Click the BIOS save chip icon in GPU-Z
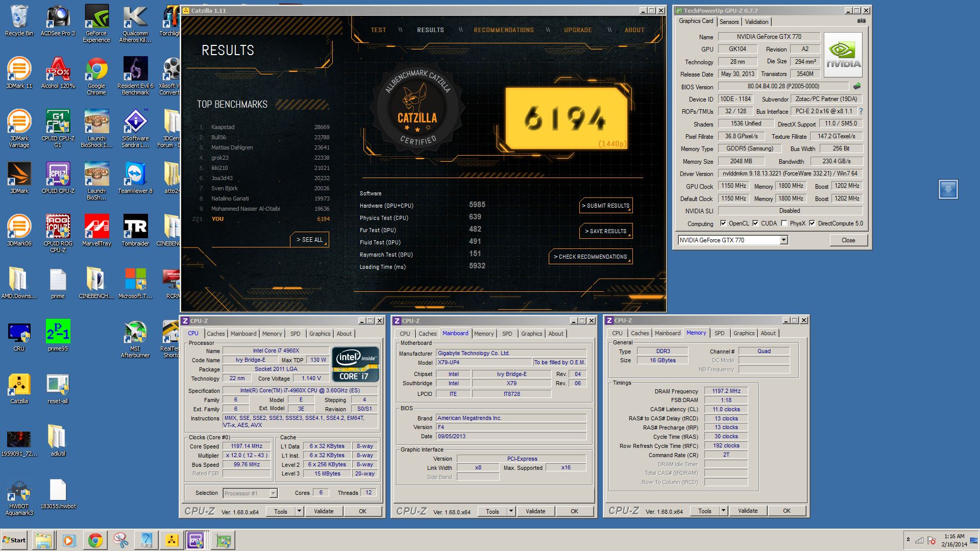This screenshot has height=551, width=980. tap(857, 86)
